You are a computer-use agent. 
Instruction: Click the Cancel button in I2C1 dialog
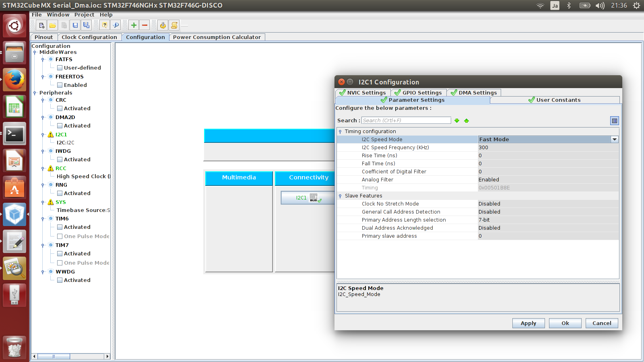pyautogui.click(x=602, y=323)
